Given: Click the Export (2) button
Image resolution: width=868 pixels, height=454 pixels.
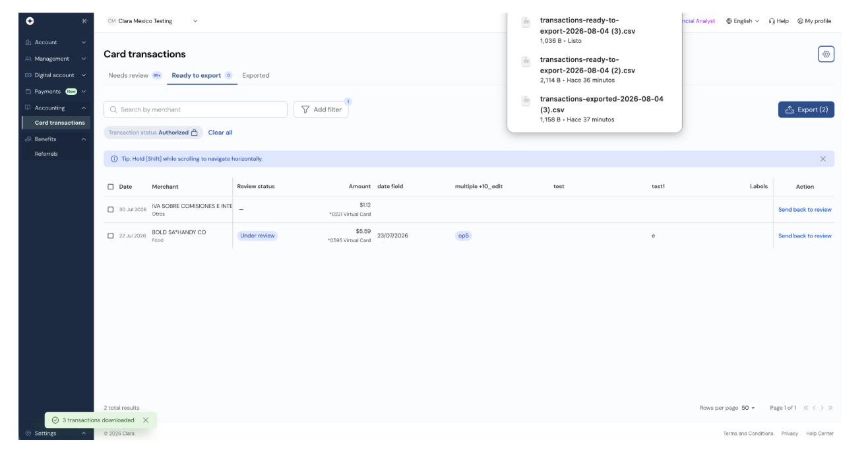Looking at the screenshot, I should tap(806, 110).
